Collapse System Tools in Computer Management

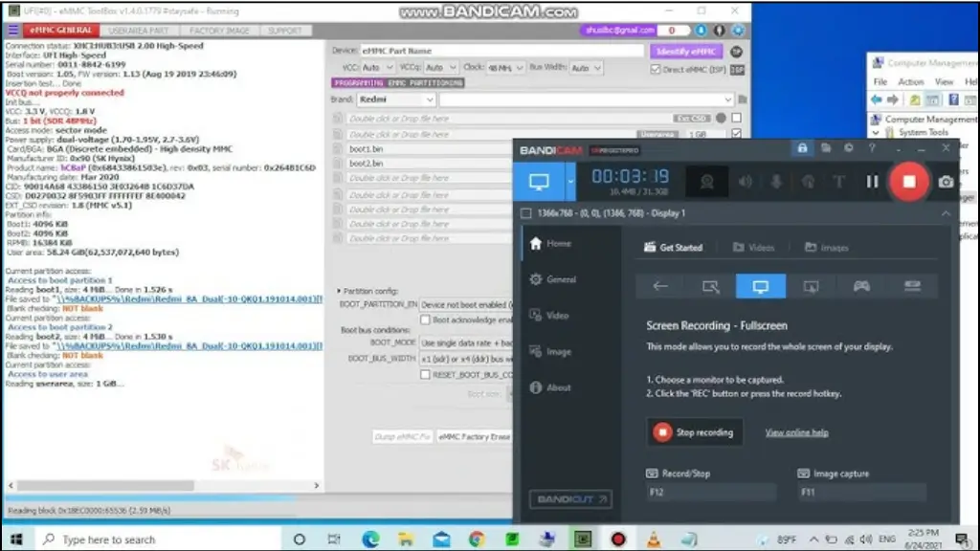click(876, 132)
